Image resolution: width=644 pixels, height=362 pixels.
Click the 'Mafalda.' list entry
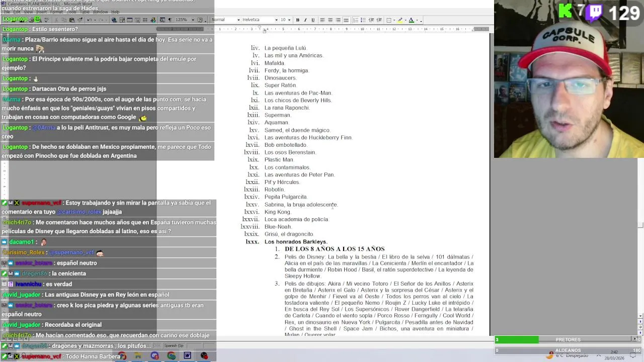click(x=275, y=63)
